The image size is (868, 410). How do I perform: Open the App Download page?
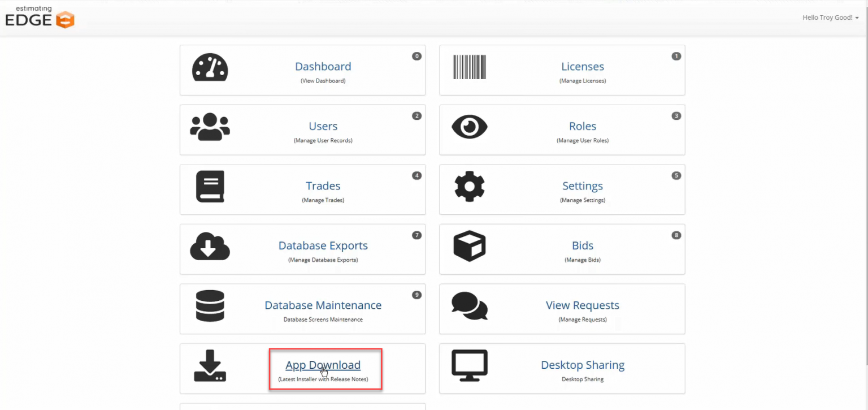323,365
